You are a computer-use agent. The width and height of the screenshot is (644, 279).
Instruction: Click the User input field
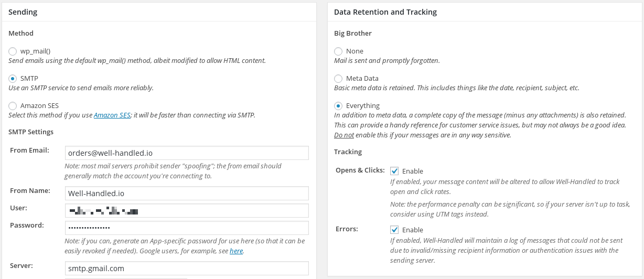click(x=187, y=210)
